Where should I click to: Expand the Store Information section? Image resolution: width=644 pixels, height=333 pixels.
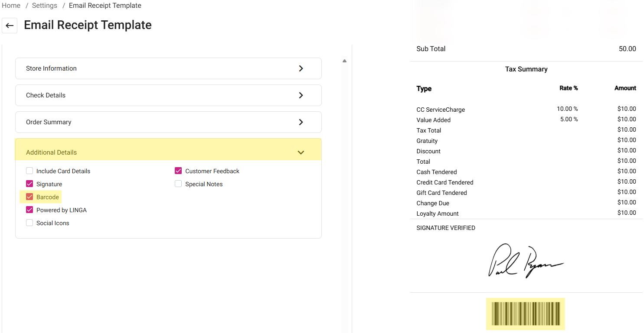[x=168, y=68]
